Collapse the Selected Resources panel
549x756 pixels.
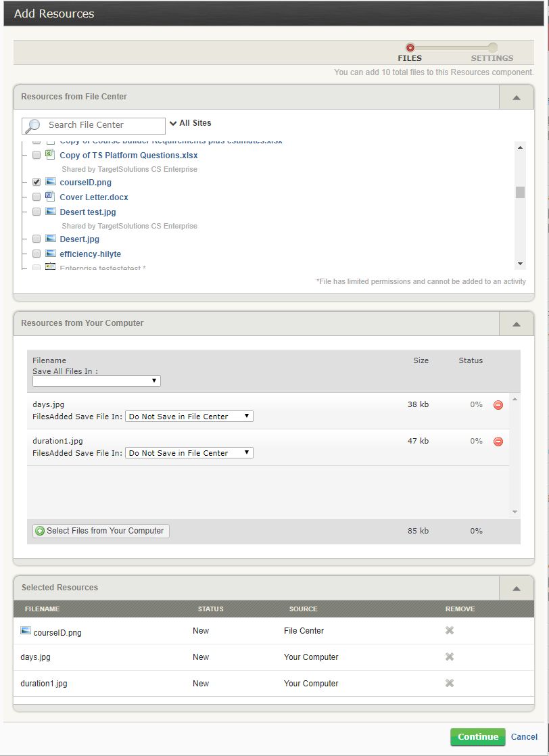(x=516, y=588)
